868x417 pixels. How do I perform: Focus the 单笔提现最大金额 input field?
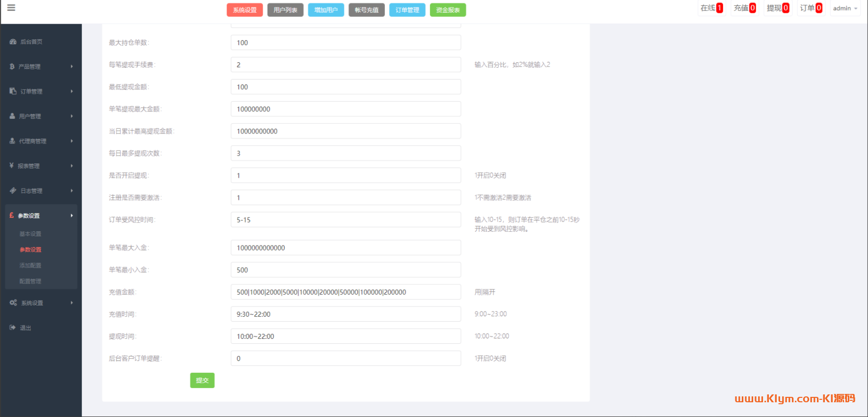coord(346,109)
